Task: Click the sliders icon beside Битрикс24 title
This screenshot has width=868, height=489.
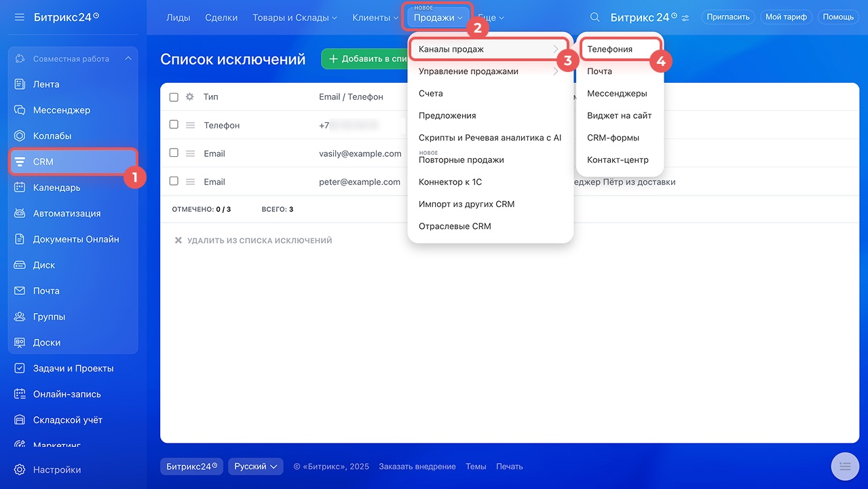Action: coord(685,18)
